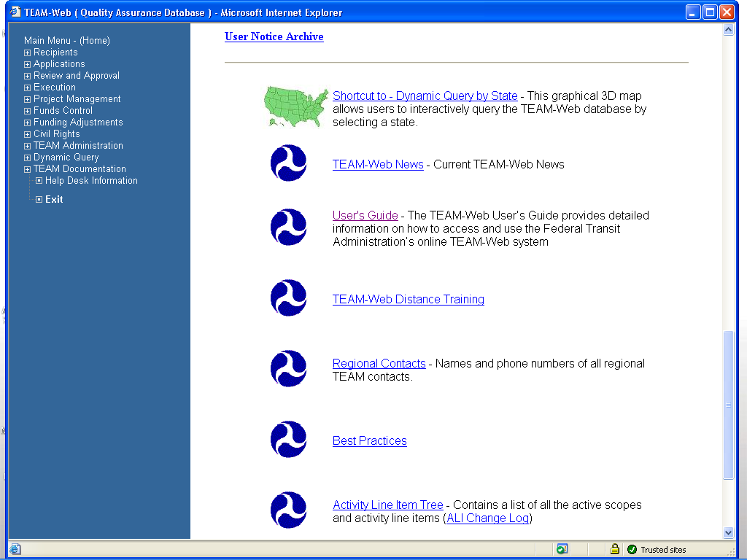
Task: Select the Applications menu label
Action: (x=59, y=64)
